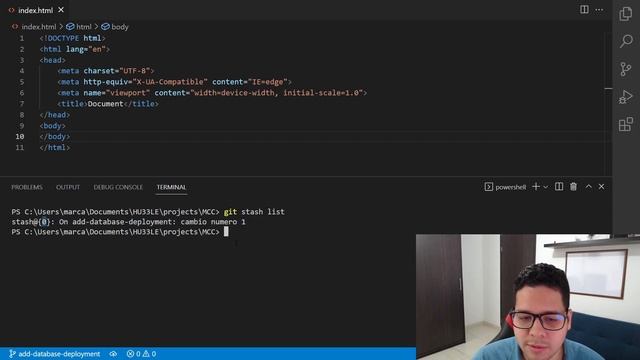Click the <!DOCTYPE html> line
The height and width of the screenshot is (360, 640).
(72, 38)
